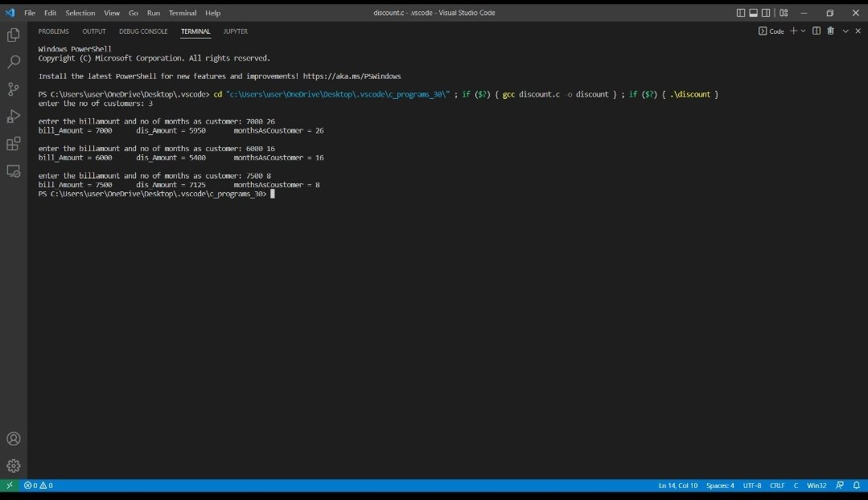Viewport: 868px width, 500px height.
Task: Switch to the Debug Console tab
Action: pyautogui.click(x=143, y=31)
